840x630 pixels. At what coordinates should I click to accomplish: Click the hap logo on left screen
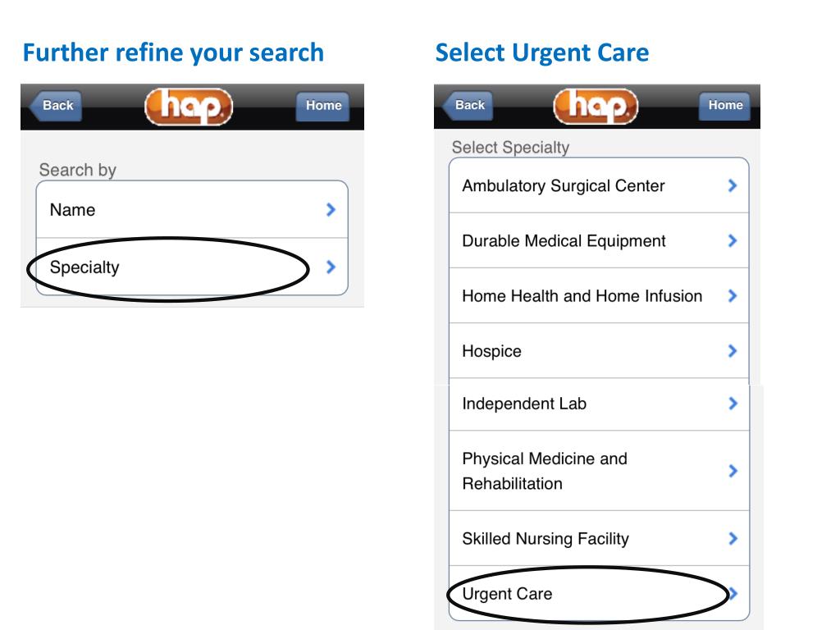click(x=189, y=106)
